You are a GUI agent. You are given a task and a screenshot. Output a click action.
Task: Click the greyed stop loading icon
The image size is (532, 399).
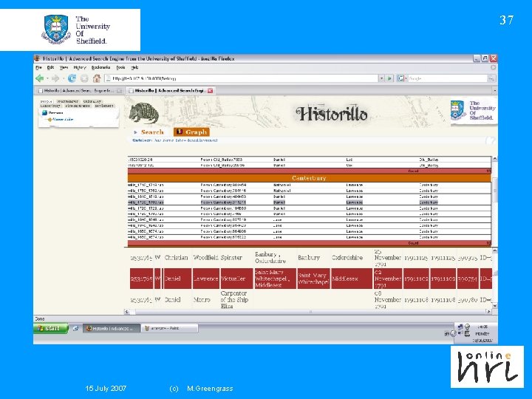84,78
